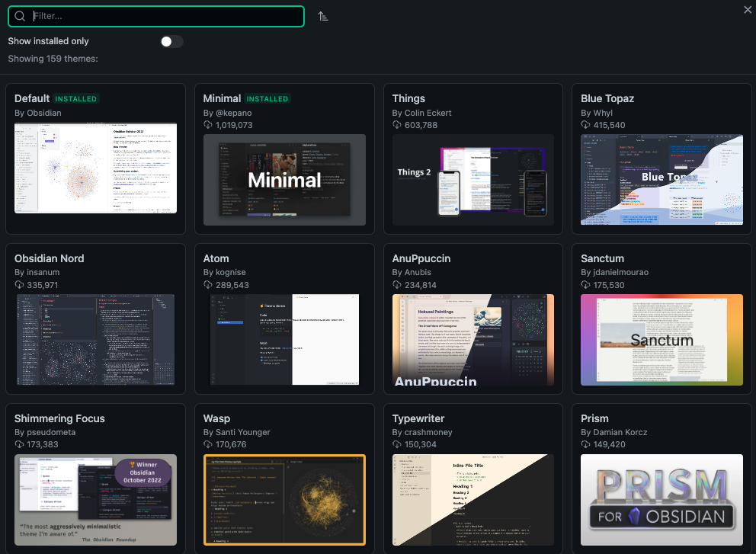Image resolution: width=756 pixels, height=554 pixels.
Task: Click the download icon under Prism by Damian Korcz
Action: pos(585,444)
